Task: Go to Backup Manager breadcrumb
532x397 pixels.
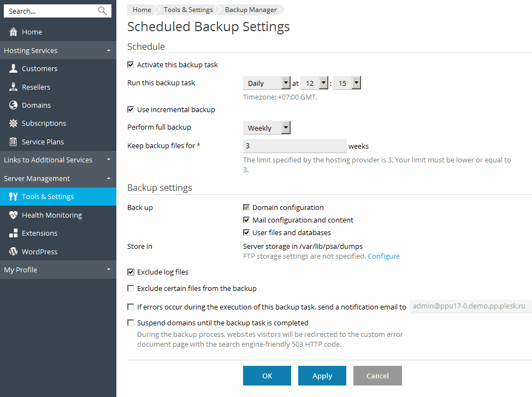Action: (251, 10)
